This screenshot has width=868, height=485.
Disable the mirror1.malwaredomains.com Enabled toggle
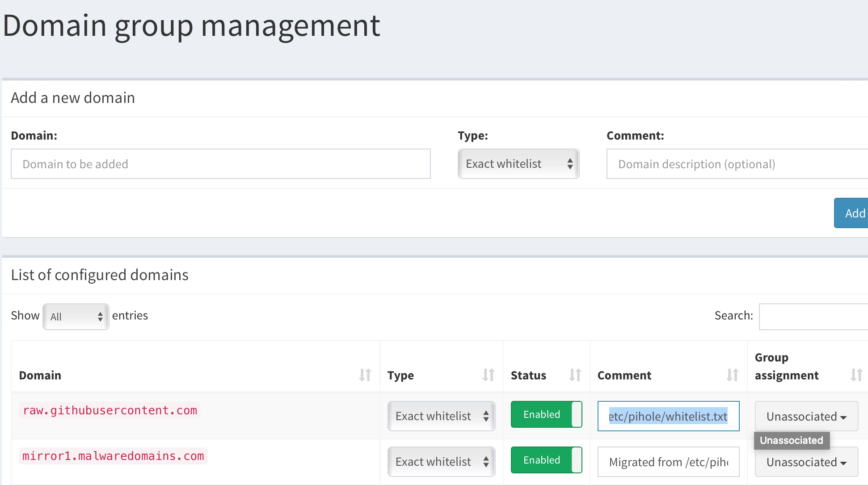point(546,460)
